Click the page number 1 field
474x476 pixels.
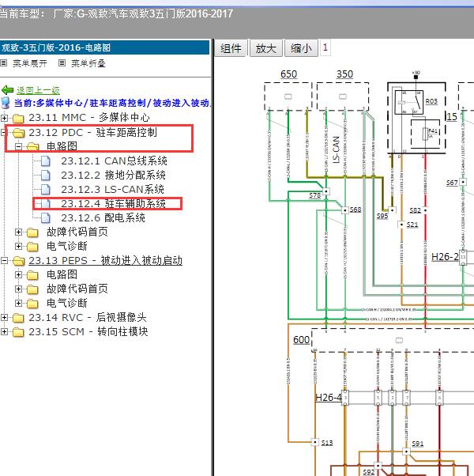(325, 47)
